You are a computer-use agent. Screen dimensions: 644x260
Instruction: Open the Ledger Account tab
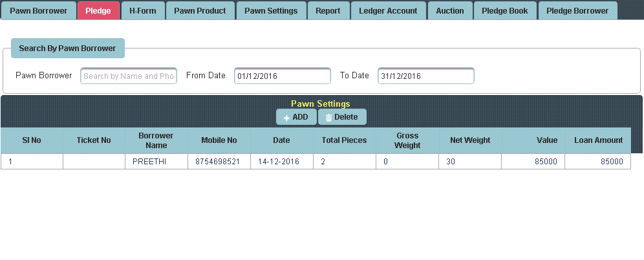pos(388,11)
